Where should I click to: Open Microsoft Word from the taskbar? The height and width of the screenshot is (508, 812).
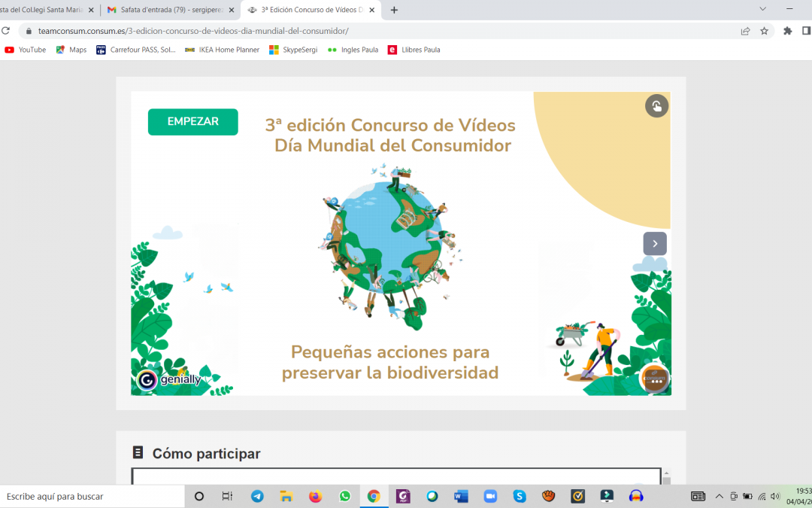click(x=461, y=496)
